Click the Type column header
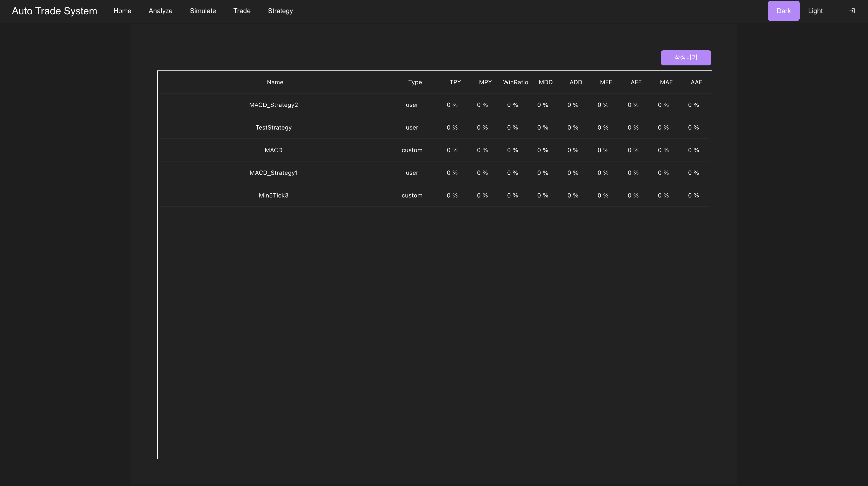This screenshot has height=486, width=868. point(415,82)
